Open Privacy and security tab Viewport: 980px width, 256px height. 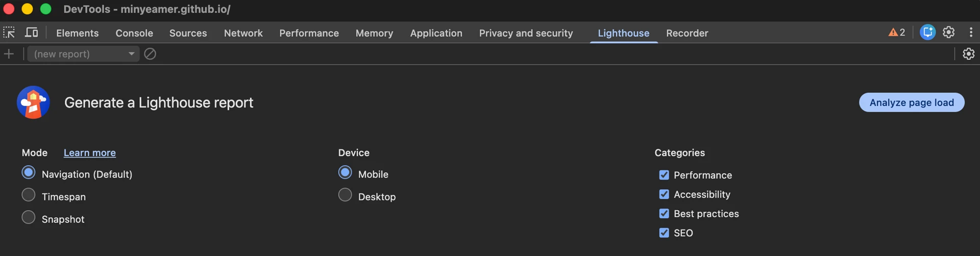[526, 33]
